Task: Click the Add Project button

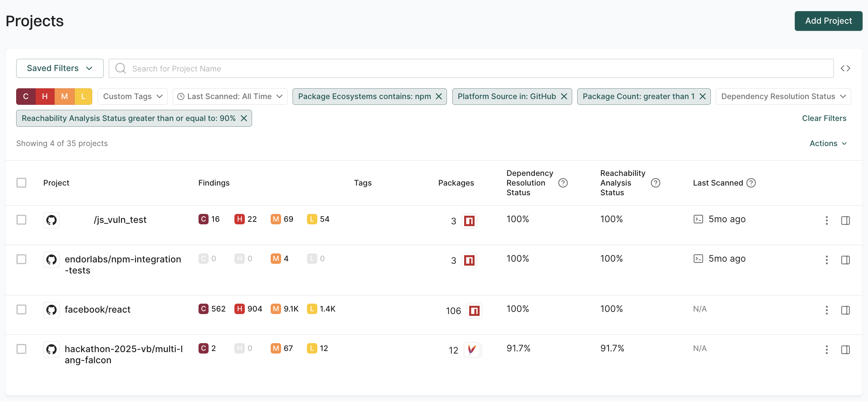Action: 828,21
